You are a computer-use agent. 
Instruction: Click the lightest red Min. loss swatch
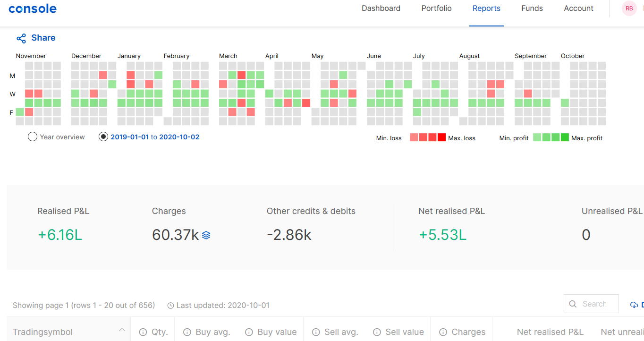[x=414, y=137]
